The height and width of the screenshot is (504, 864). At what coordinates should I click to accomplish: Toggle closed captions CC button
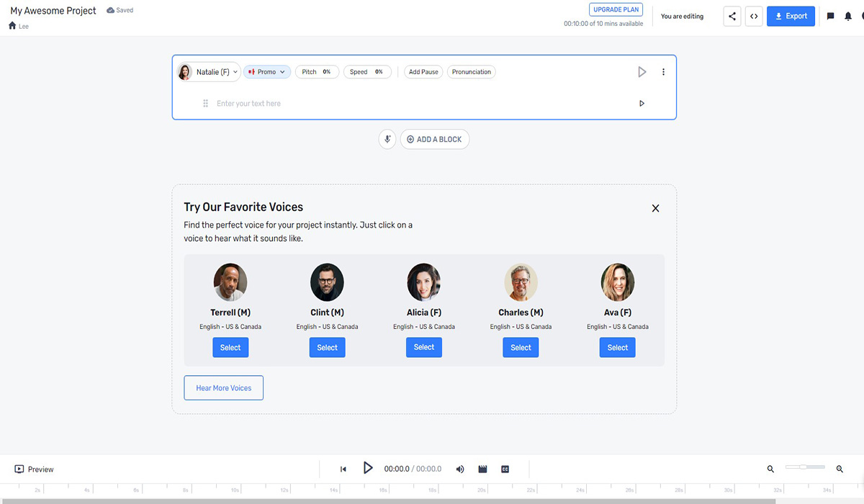click(505, 469)
